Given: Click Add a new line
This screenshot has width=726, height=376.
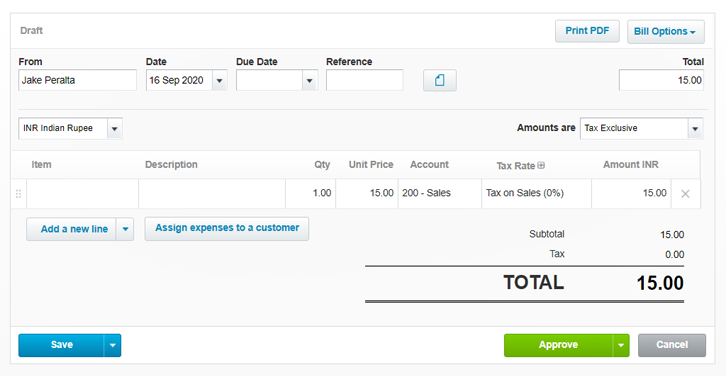Looking at the screenshot, I should [72, 229].
